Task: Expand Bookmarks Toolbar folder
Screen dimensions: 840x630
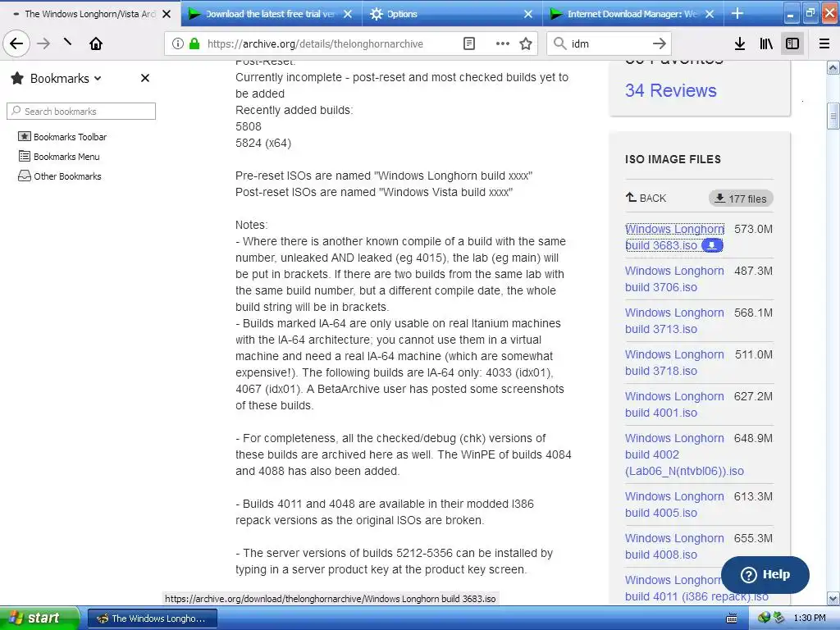Action: point(62,137)
